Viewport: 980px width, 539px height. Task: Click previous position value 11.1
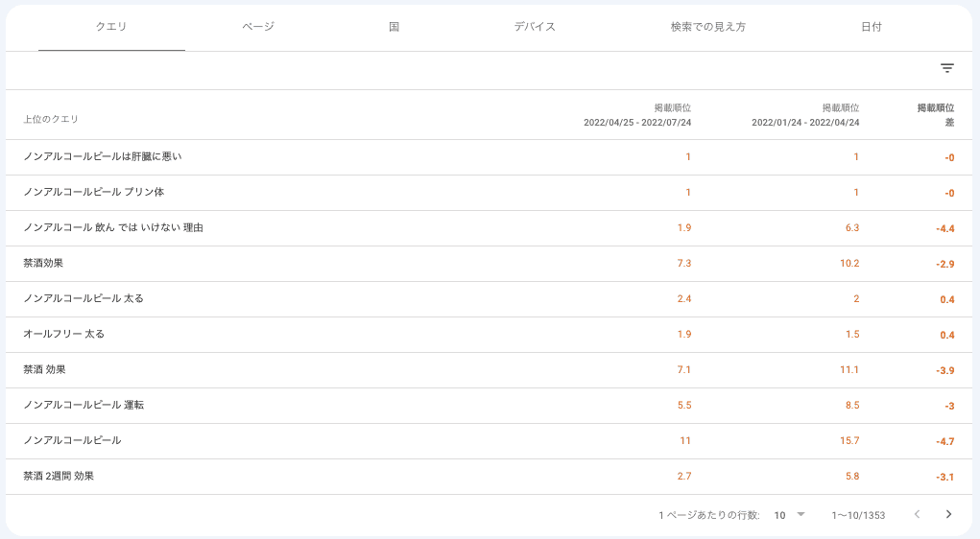coord(849,370)
